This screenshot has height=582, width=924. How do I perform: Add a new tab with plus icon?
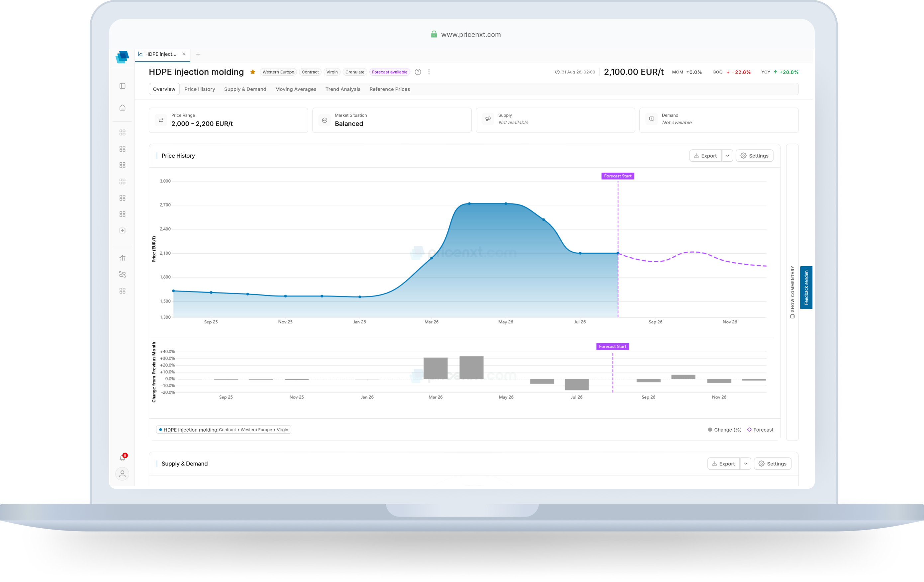(198, 54)
